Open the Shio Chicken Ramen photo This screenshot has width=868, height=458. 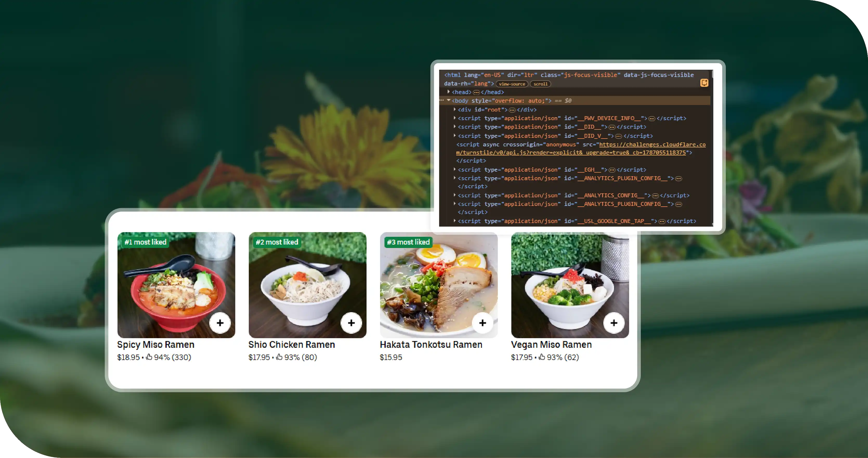[x=307, y=285]
